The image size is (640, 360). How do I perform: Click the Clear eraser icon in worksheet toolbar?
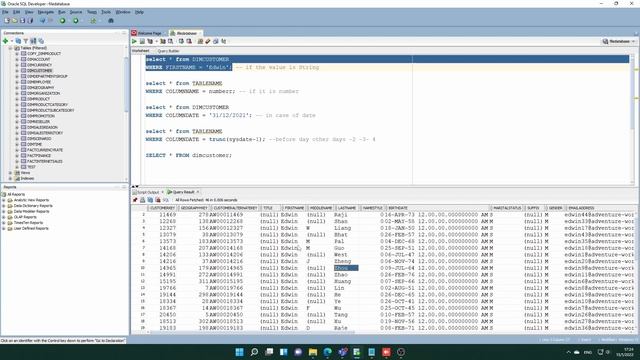[x=208, y=41]
